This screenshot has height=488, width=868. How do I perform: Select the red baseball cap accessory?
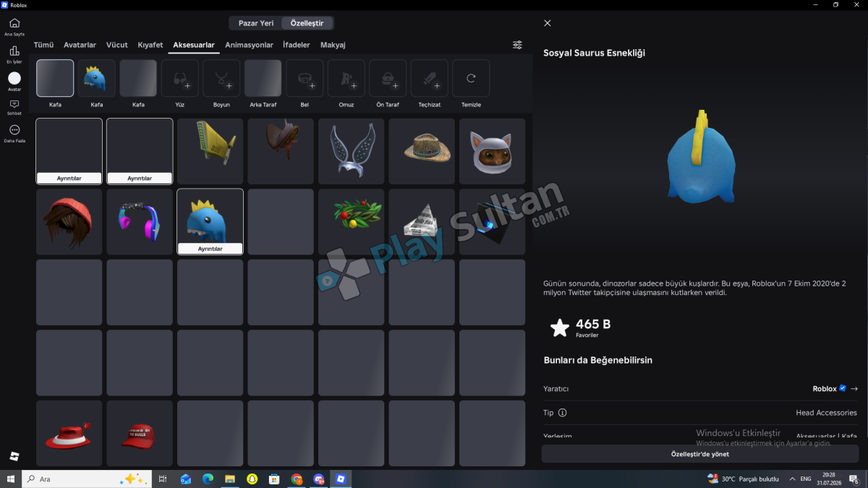coord(140,433)
